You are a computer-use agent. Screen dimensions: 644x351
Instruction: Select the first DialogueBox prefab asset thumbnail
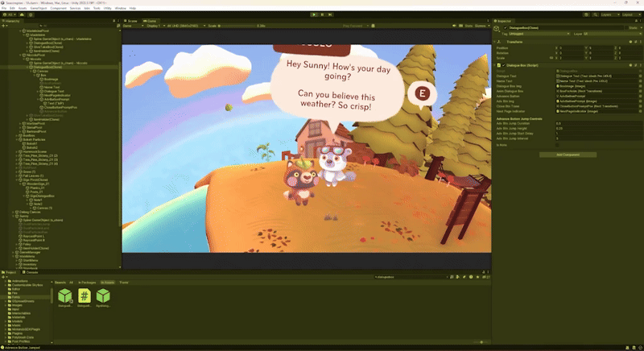(64, 295)
